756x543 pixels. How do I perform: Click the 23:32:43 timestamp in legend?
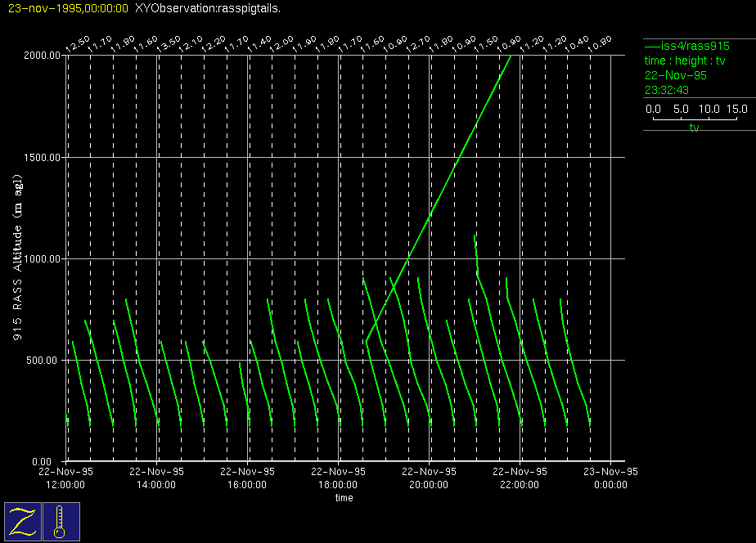coord(666,90)
